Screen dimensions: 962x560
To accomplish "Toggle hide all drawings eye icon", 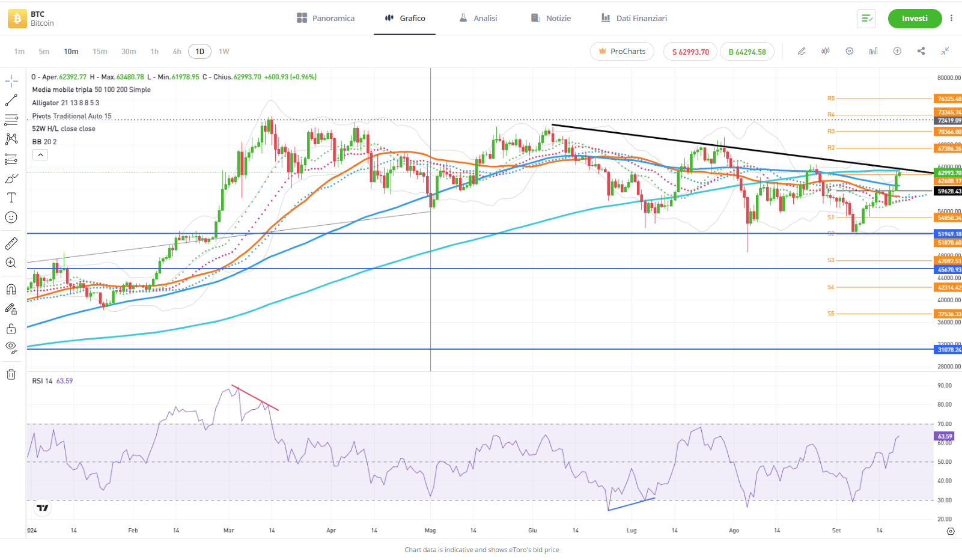I will click(x=11, y=347).
